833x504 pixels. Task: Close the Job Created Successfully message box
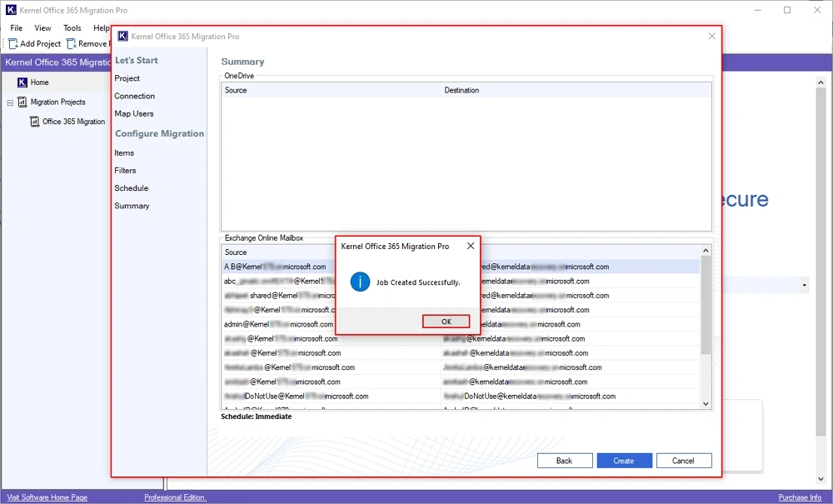click(471, 247)
